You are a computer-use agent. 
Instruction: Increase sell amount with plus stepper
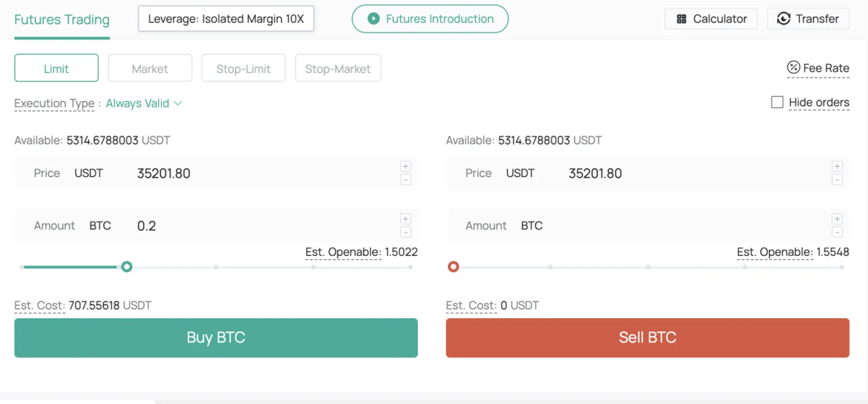[837, 219]
